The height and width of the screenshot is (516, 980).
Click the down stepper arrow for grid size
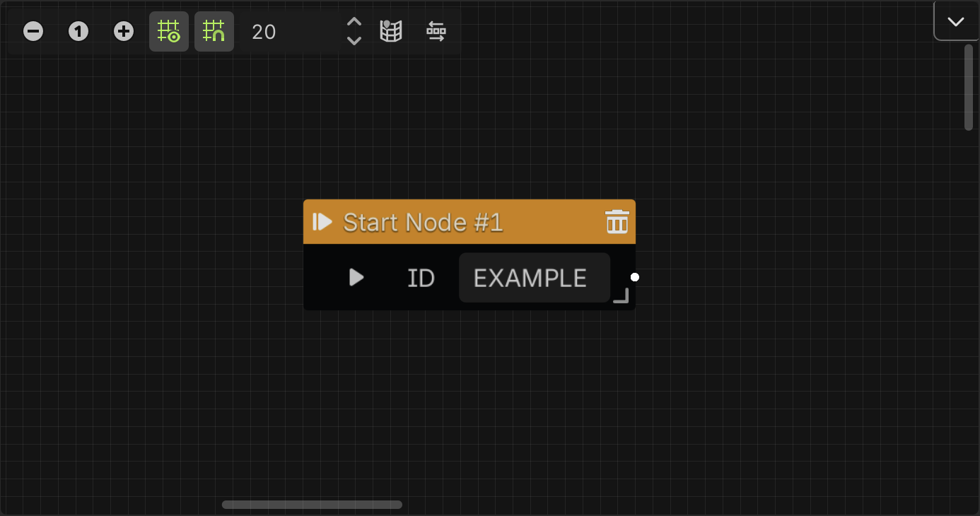click(x=354, y=39)
